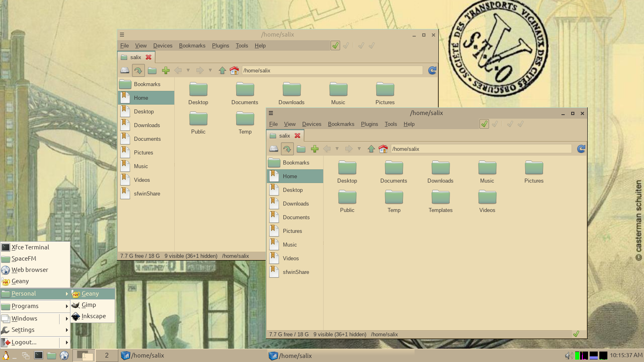Screen dimensions: 644x362
Task: Click the drive devices icon in the back window toolbar
Action: [x=125, y=70]
